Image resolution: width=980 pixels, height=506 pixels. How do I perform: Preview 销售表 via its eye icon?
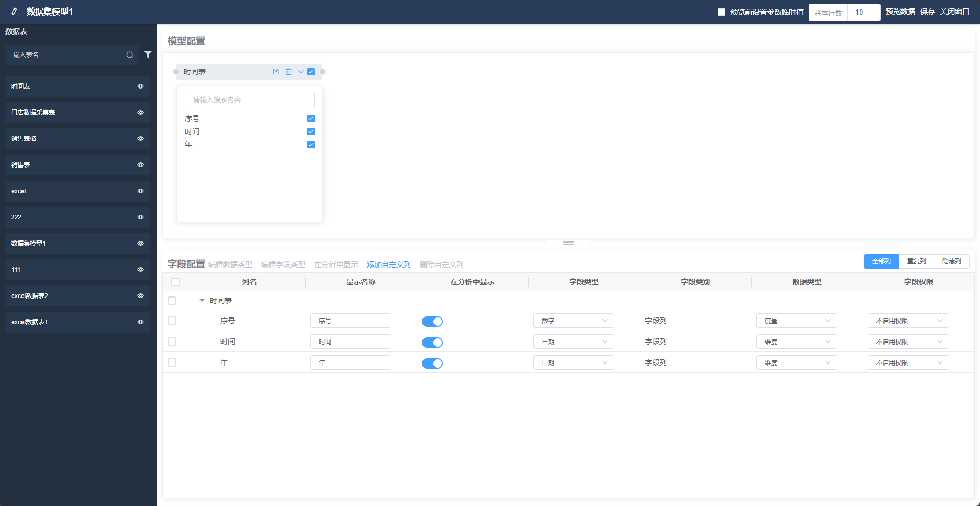pyautogui.click(x=140, y=165)
